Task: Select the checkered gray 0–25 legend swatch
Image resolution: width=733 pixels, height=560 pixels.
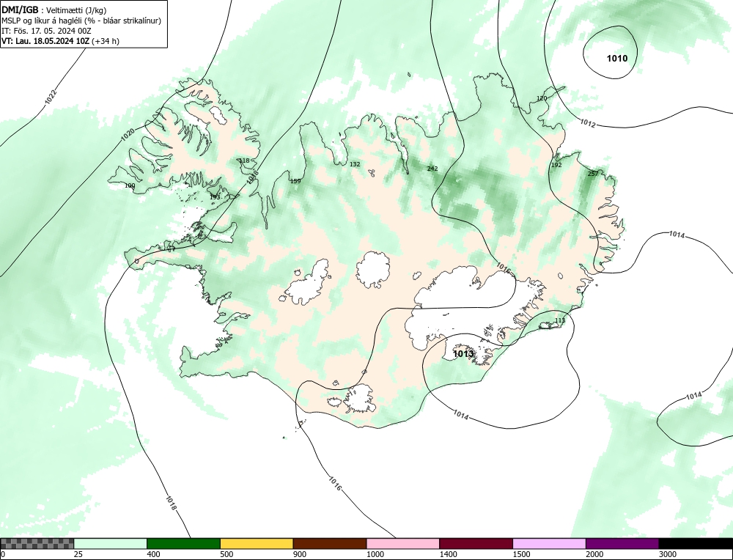Action: point(37,544)
